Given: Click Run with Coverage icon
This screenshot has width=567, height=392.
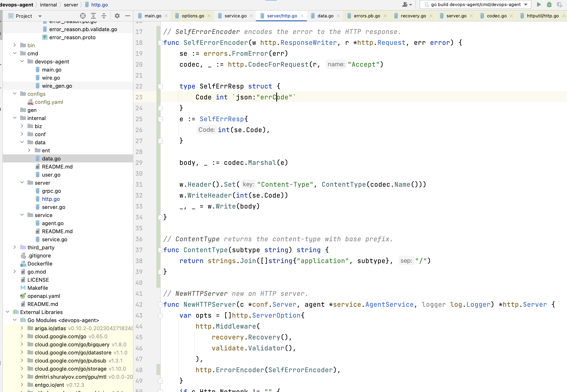Looking at the screenshot, I should click(559, 4).
